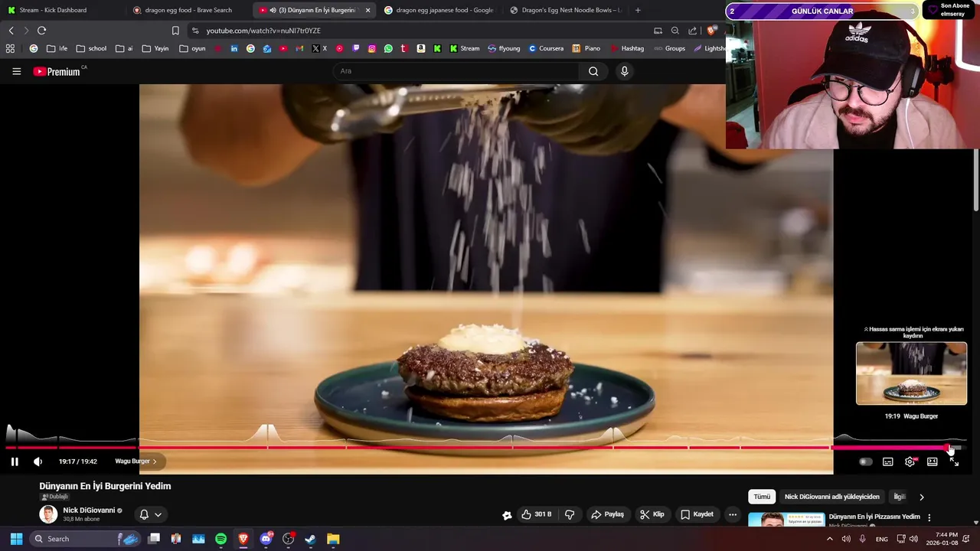Share page with browser share icon
This screenshot has height=551, width=980.
693,31
